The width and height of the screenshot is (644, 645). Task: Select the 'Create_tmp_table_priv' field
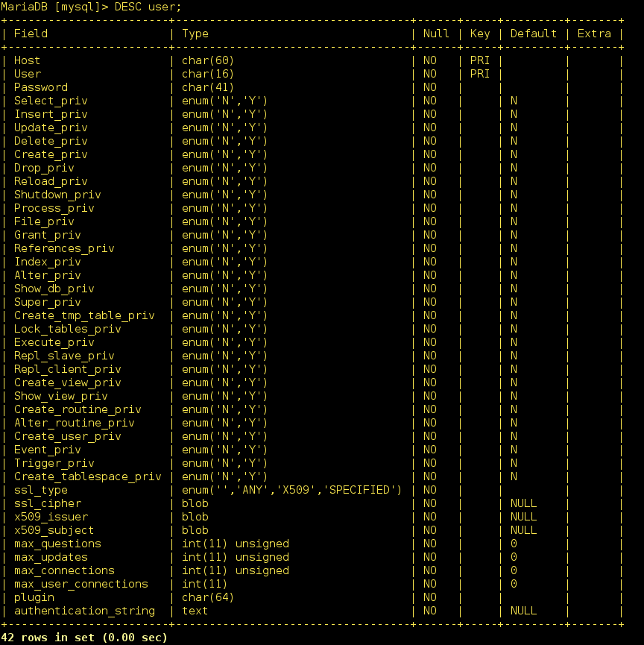84,315
